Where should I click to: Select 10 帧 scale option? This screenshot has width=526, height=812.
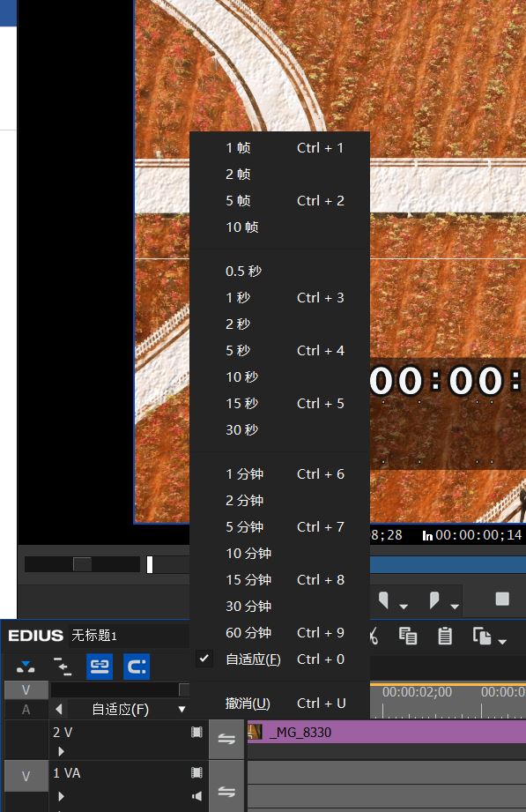coord(279,227)
